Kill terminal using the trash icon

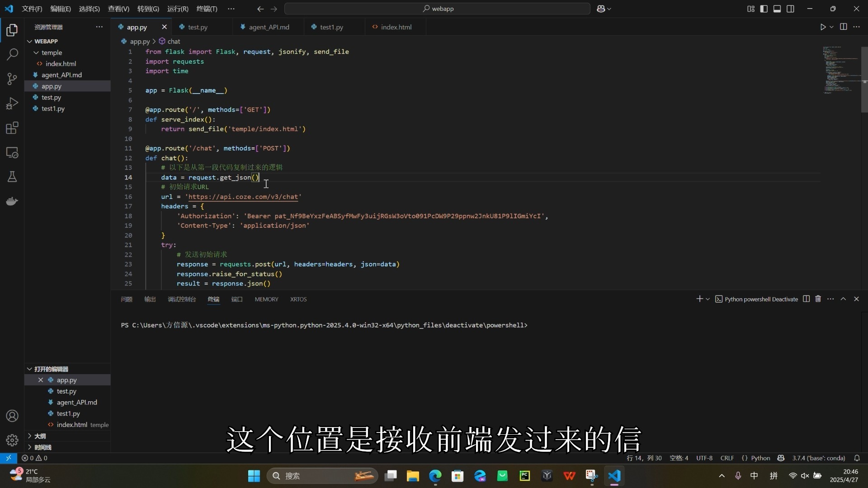(818, 299)
